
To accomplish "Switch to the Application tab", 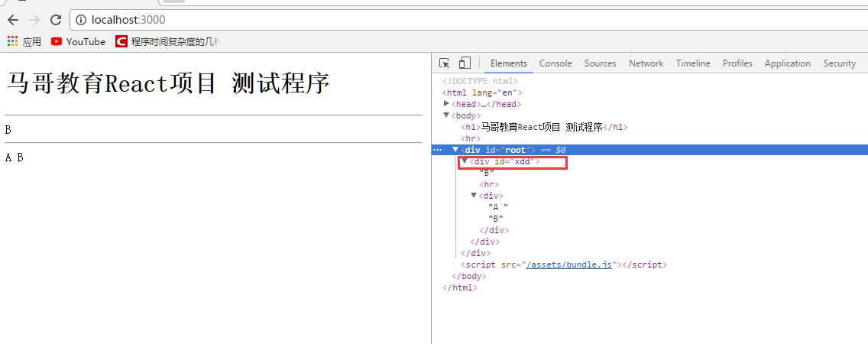I will [788, 63].
